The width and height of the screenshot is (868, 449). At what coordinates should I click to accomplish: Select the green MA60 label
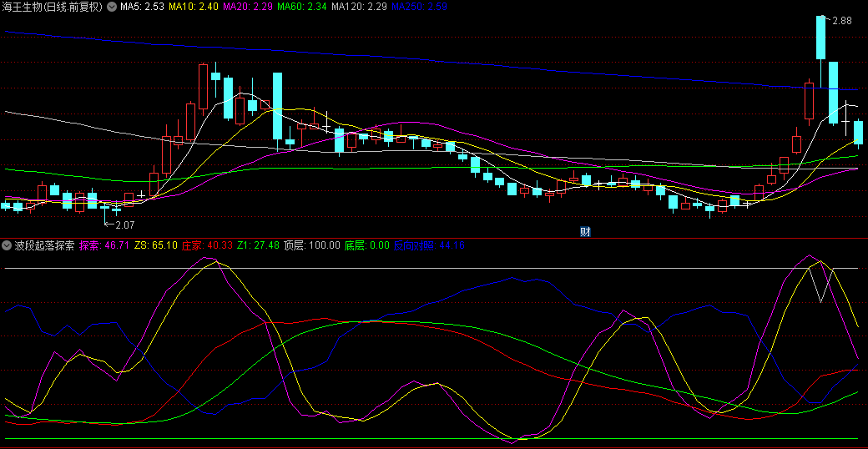pyautogui.click(x=302, y=7)
